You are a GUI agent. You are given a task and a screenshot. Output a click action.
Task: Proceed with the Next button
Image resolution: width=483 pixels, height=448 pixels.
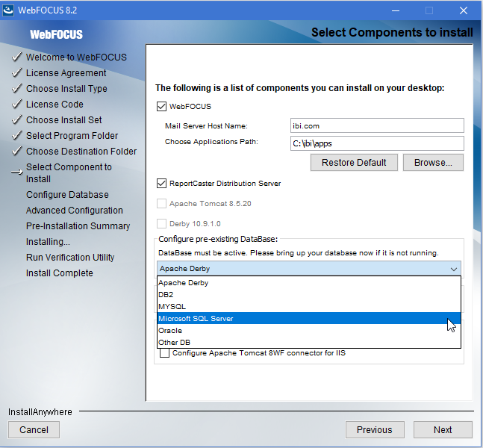[443, 429]
